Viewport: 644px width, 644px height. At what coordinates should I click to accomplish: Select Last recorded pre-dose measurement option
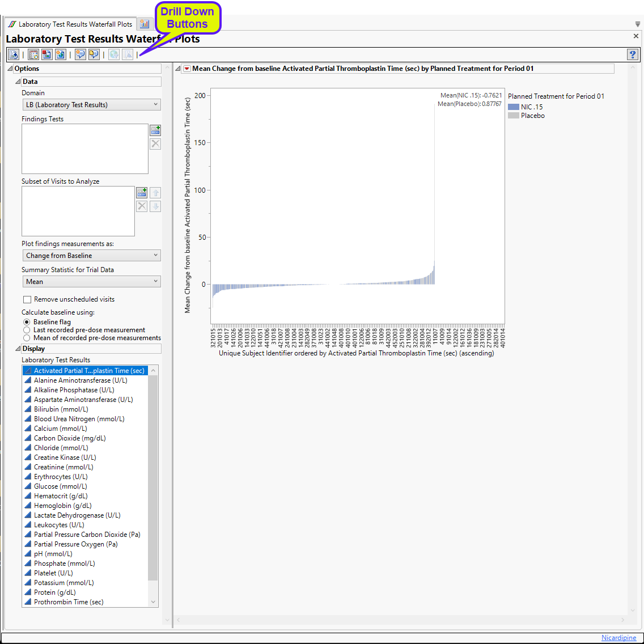pyautogui.click(x=27, y=330)
